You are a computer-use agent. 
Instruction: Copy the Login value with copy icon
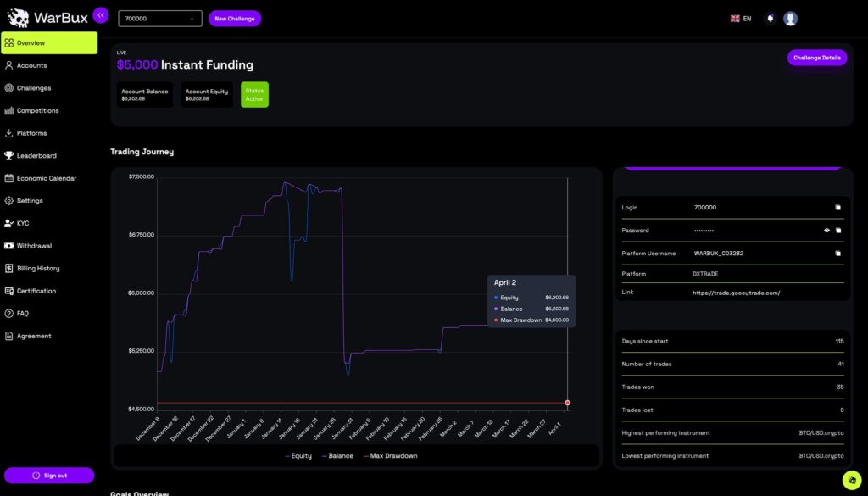click(x=837, y=207)
